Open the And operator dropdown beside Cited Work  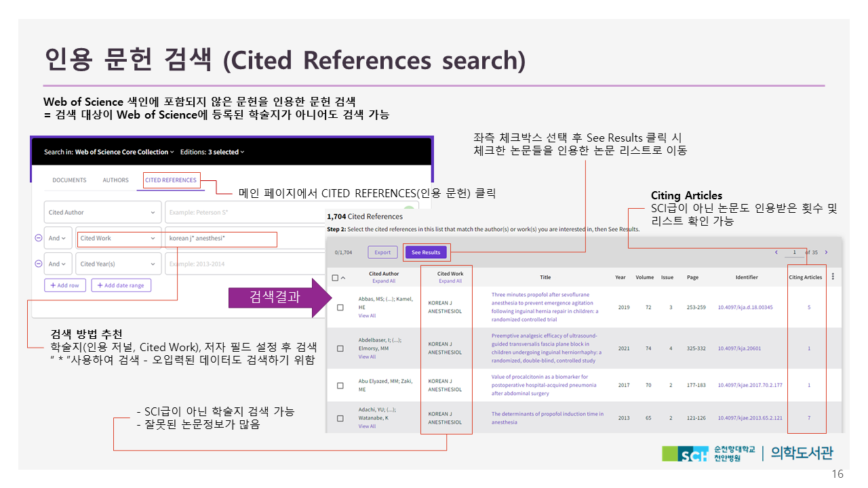tap(58, 238)
